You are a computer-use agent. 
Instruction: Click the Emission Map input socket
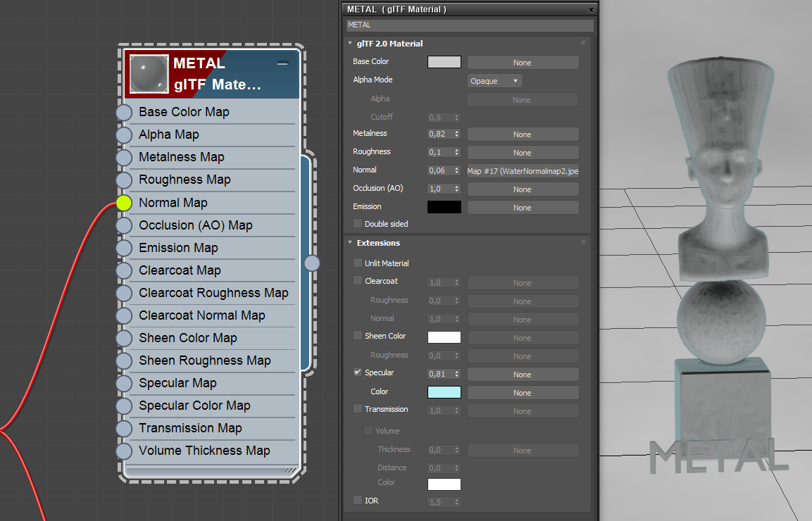click(x=124, y=248)
